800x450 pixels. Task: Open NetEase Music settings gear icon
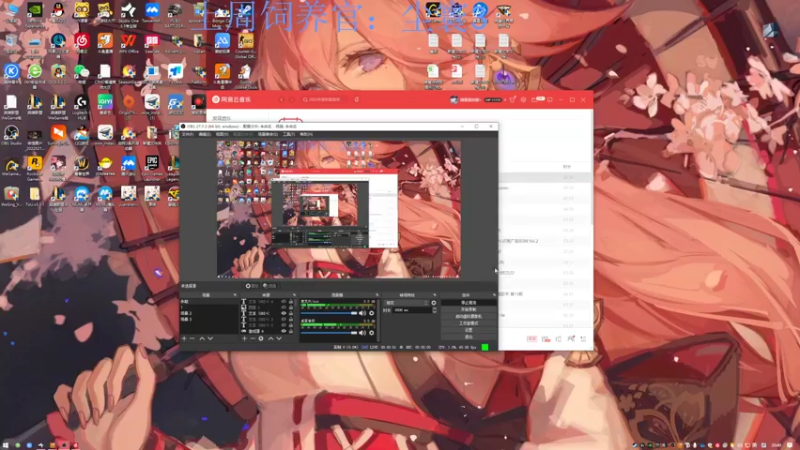(523, 100)
